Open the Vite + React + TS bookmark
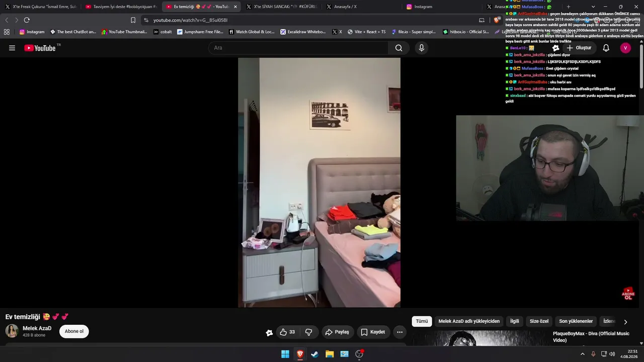The image size is (644, 362). [367, 32]
